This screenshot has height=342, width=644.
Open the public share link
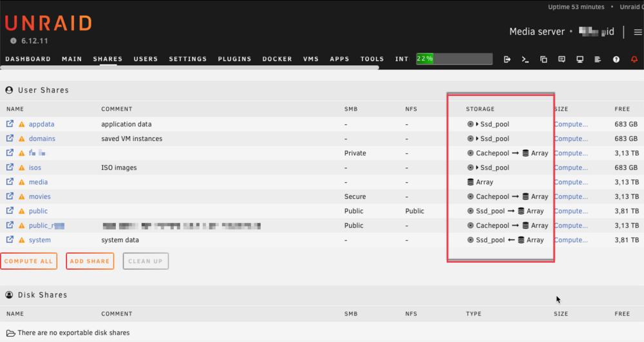click(x=38, y=211)
